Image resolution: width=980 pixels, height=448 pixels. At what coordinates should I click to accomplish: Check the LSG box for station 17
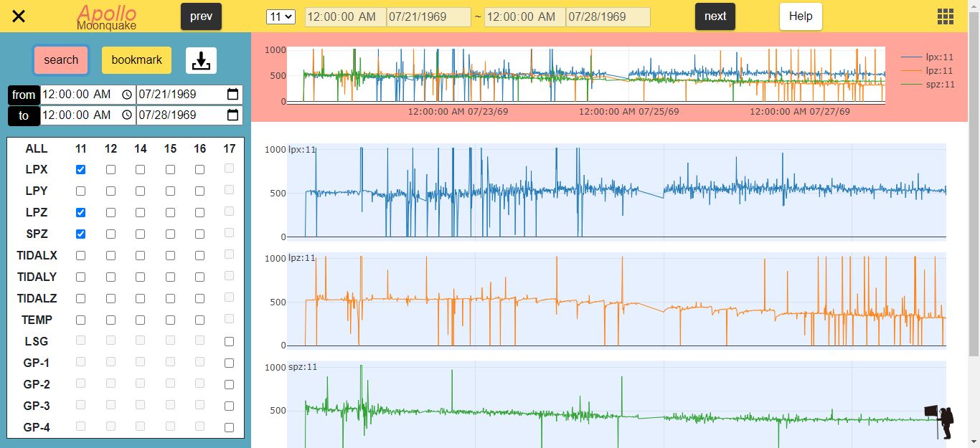pos(229,341)
